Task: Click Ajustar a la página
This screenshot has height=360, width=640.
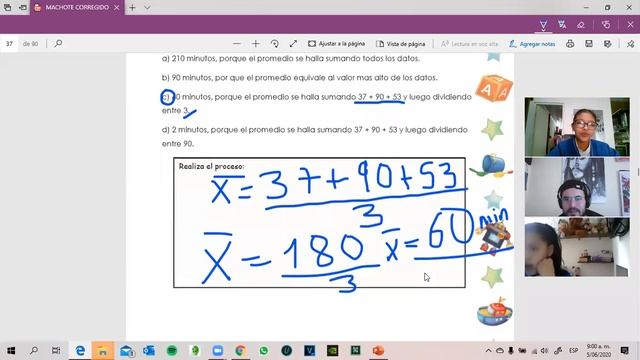Action: click(337, 44)
